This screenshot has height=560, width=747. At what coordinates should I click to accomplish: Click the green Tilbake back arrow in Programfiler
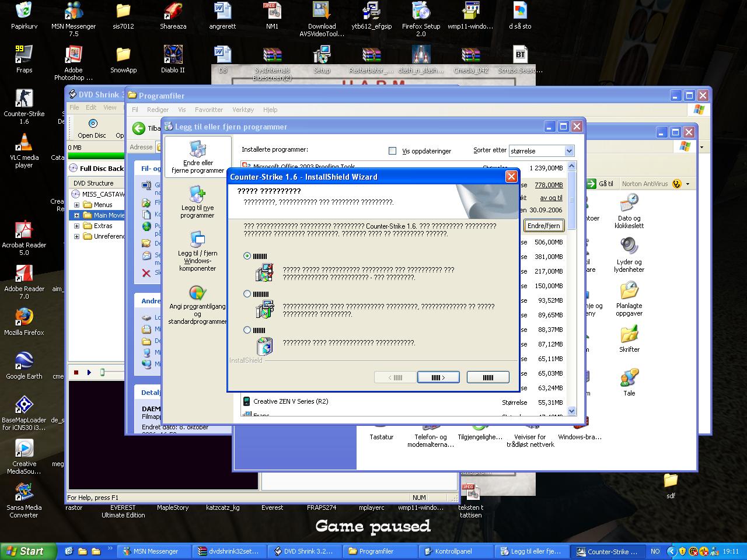pyautogui.click(x=139, y=128)
